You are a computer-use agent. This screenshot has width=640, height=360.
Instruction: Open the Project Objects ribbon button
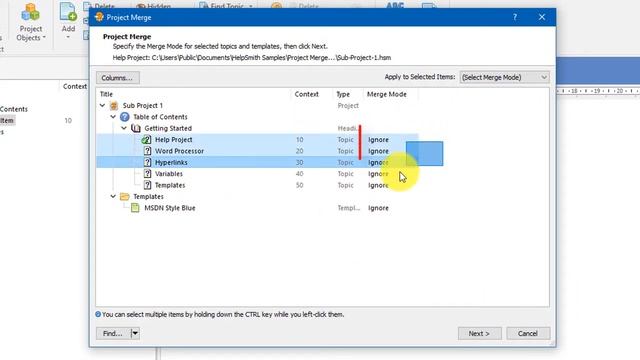coord(31,22)
